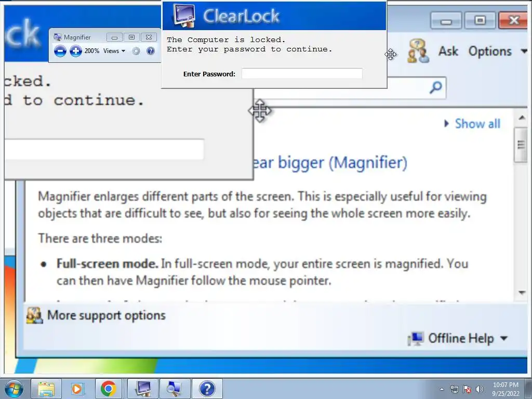Viewport: 532px width, 399px height.
Task: Click the Ask people icon in Help window
Action: [x=418, y=51]
